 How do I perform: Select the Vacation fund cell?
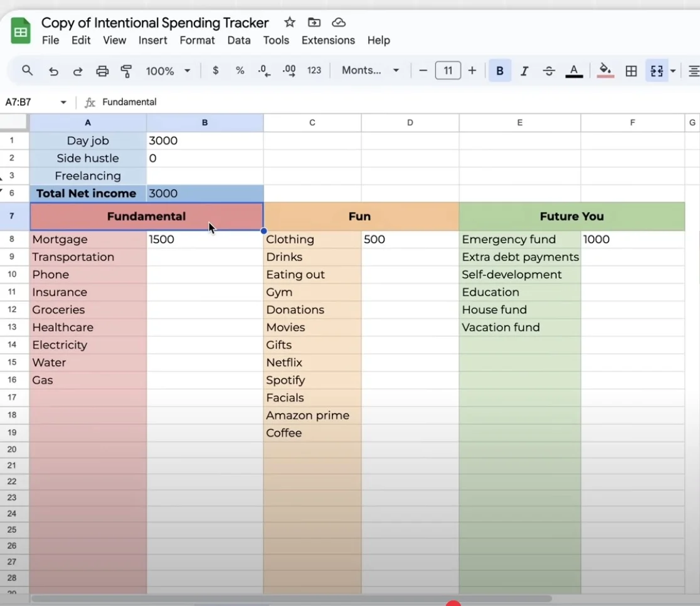pos(519,327)
